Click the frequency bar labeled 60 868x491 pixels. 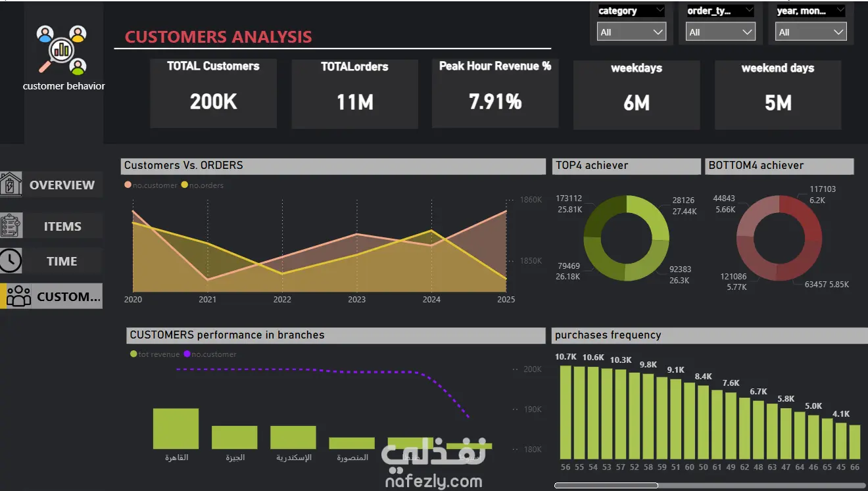tap(689, 421)
